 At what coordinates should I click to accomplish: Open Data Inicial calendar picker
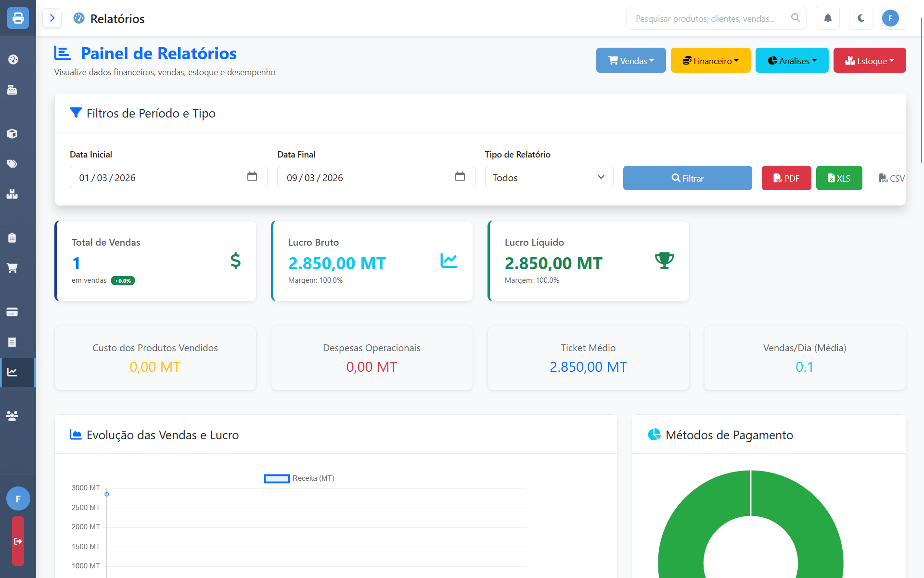pyautogui.click(x=252, y=177)
